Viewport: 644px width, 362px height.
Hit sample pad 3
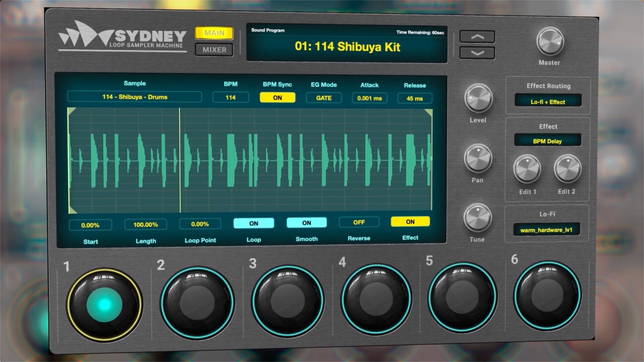pos(287,301)
